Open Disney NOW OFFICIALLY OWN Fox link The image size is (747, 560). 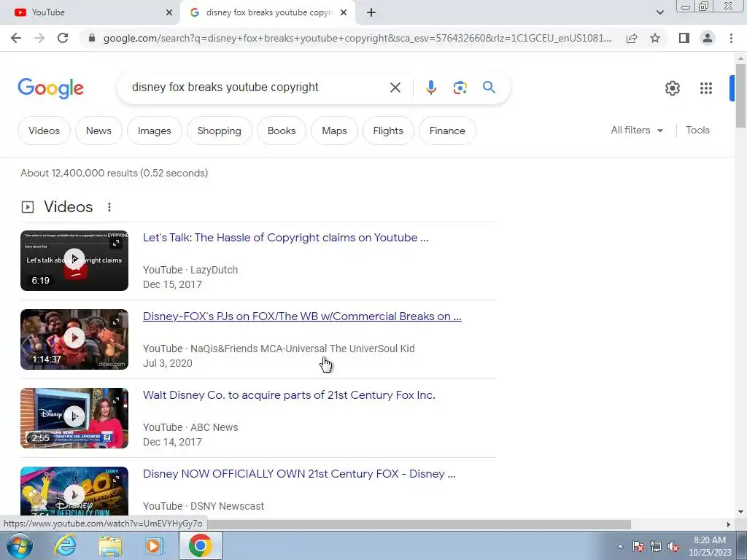point(299,474)
